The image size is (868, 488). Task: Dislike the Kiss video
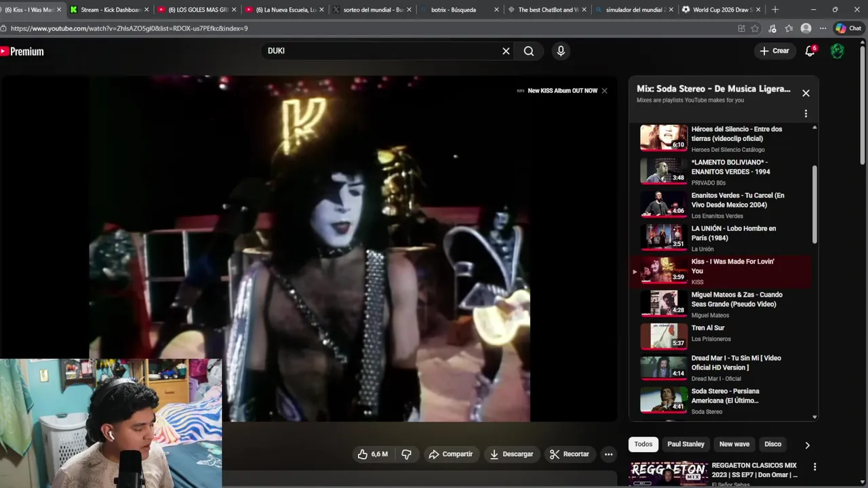406,454
